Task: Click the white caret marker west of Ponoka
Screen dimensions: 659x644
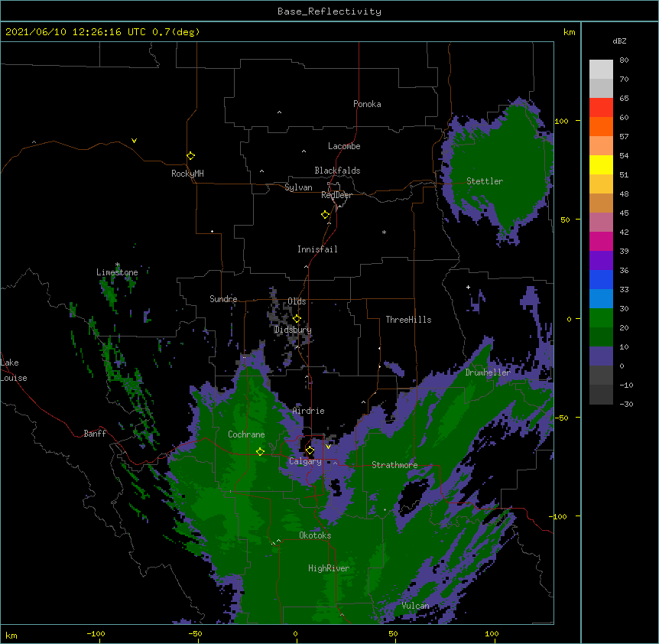Action: click(279, 112)
